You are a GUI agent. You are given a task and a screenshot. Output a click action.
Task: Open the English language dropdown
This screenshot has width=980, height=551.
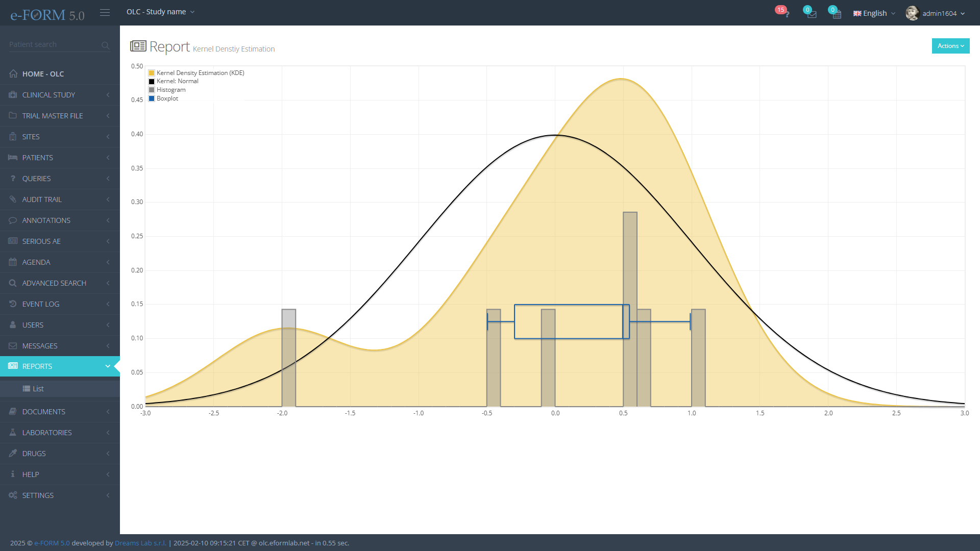click(x=874, y=13)
